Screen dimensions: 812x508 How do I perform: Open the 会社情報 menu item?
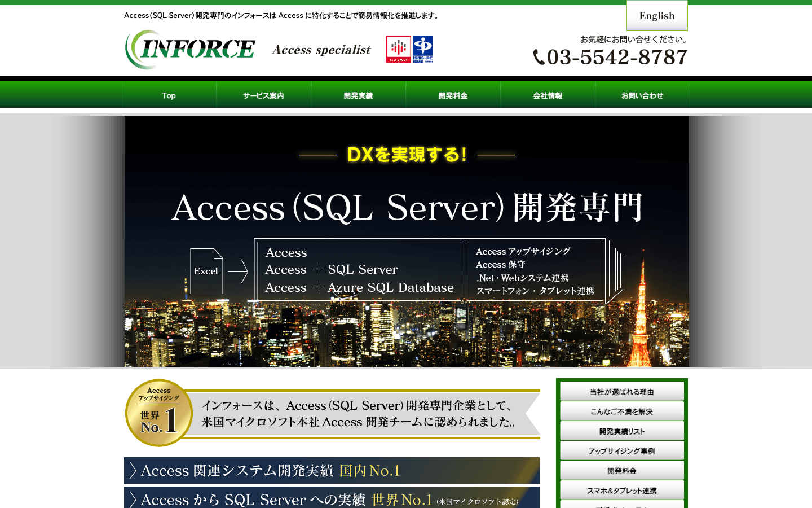coord(548,95)
